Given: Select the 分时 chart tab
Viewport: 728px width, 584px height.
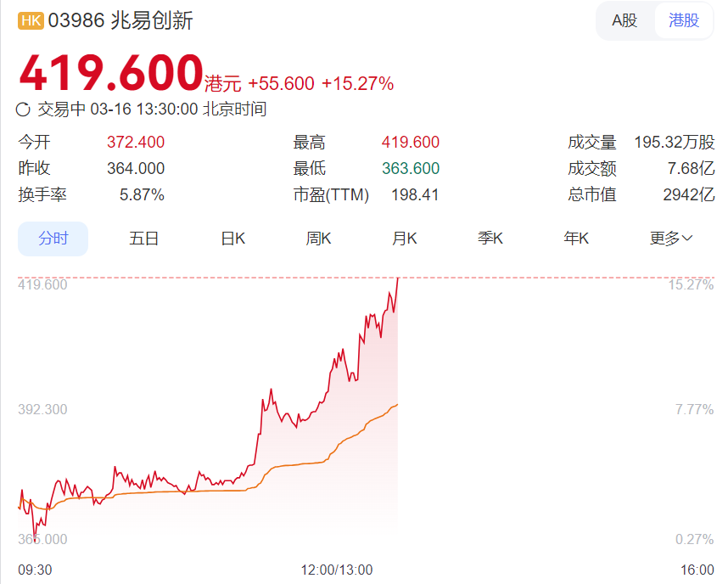Looking at the screenshot, I should tap(53, 239).
